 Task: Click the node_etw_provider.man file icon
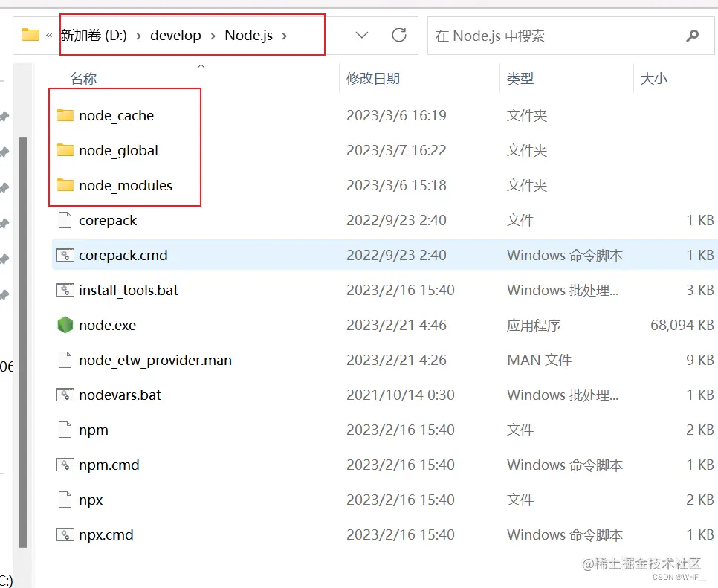pyautogui.click(x=65, y=360)
